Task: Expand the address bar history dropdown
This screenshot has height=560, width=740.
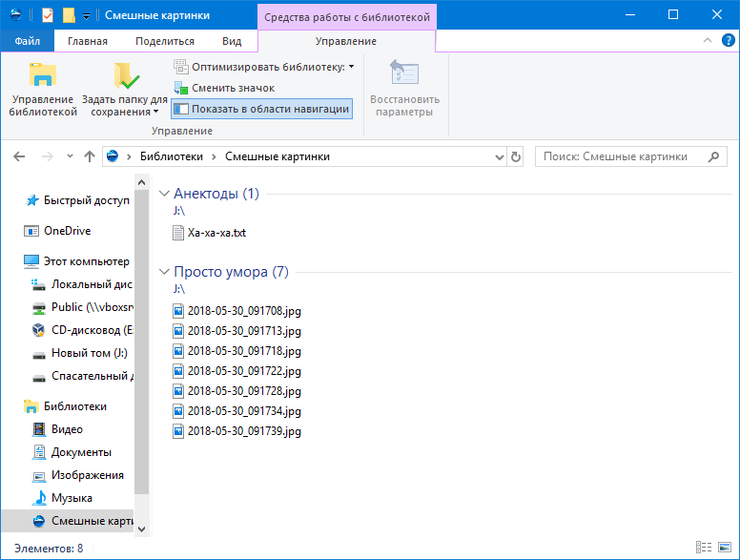Action: click(500, 156)
